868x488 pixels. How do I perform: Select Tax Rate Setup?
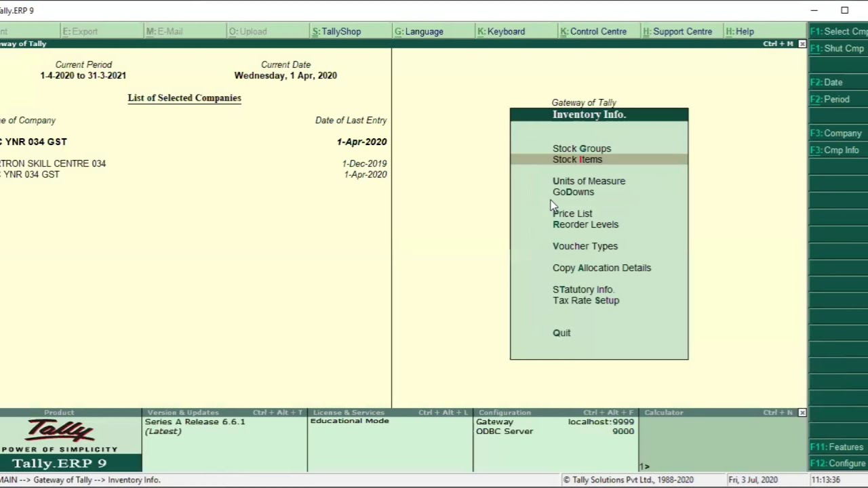(586, 300)
